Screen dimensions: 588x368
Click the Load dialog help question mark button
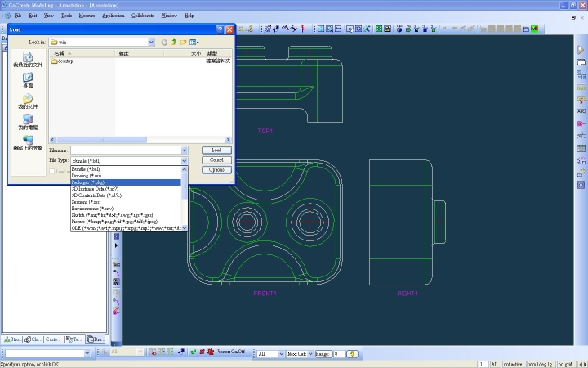pyautogui.click(x=220, y=29)
